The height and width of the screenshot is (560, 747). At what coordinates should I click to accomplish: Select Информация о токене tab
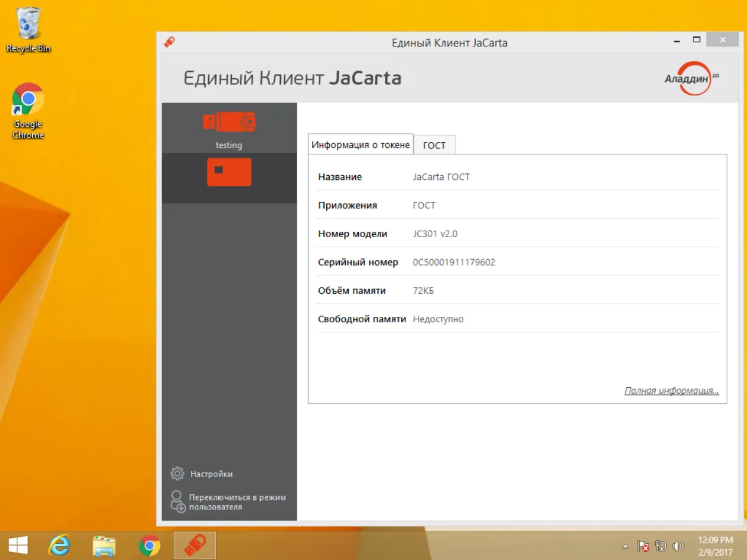(361, 144)
